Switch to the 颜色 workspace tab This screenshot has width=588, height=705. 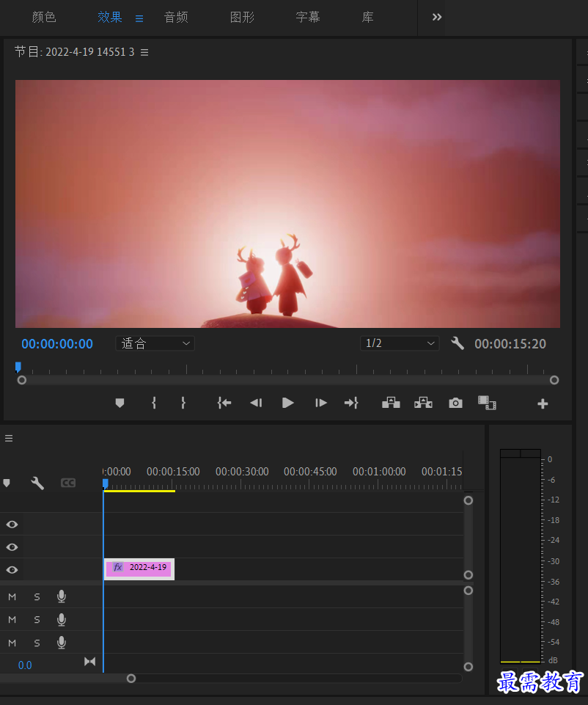pyautogui.click(x=44, y=17)
